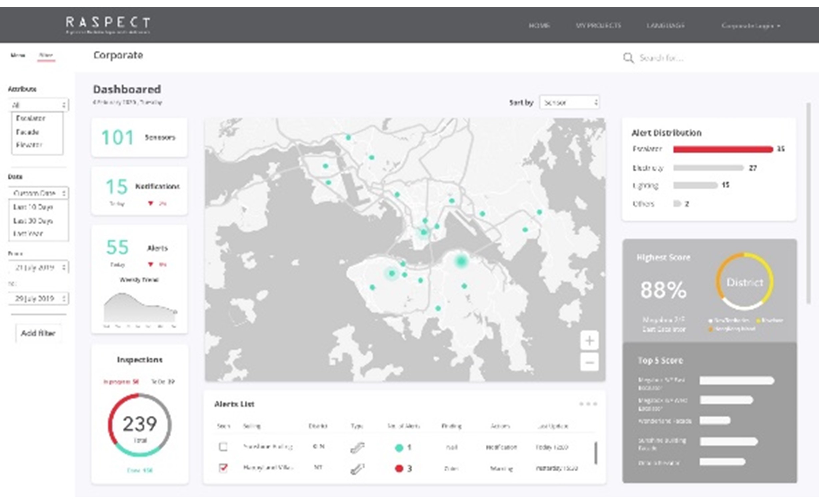Switch to the Menu tab
The height and width of the screenshot is (504, 819).
click(18, 55)
